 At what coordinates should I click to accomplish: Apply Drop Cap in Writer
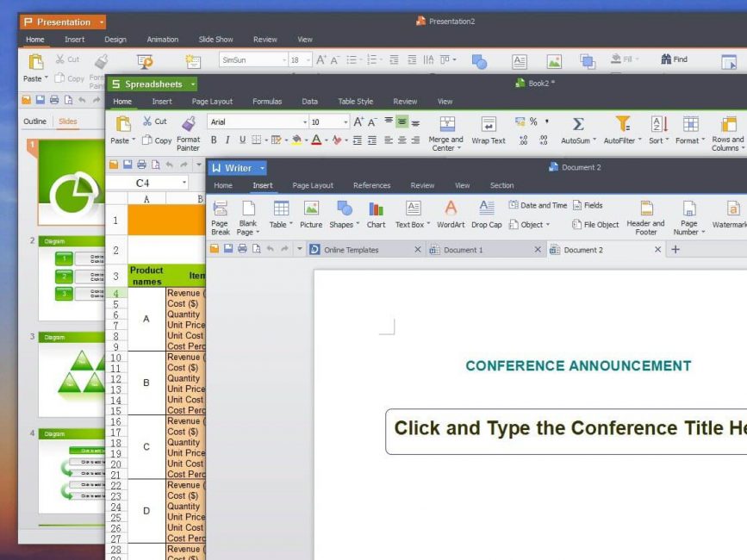(x=487, y=215)
